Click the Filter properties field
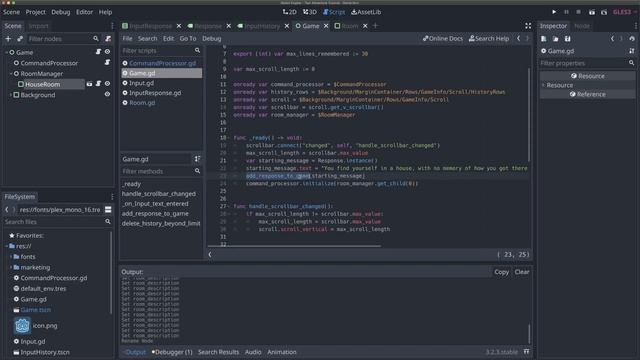640x360 pixels. click(x=587, y=63)
